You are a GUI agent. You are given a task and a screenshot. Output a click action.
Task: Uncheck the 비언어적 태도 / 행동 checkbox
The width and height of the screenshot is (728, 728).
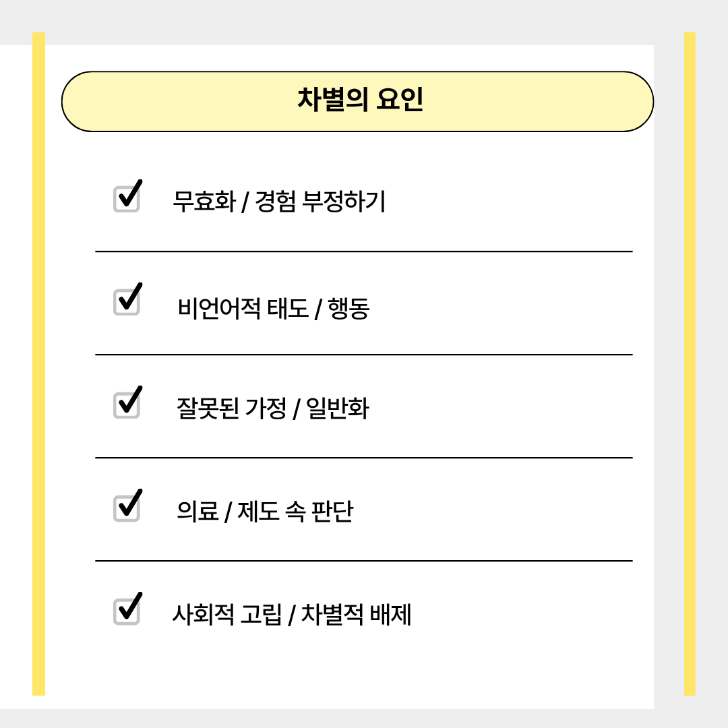(127, 302)
